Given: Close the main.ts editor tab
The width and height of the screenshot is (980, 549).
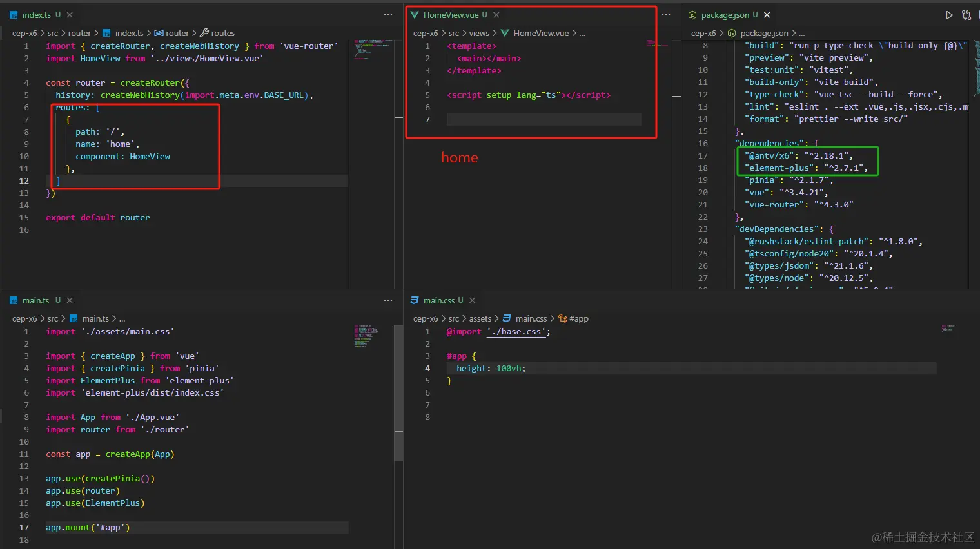Looking at the screenshot, I should (x=70, y=300).
